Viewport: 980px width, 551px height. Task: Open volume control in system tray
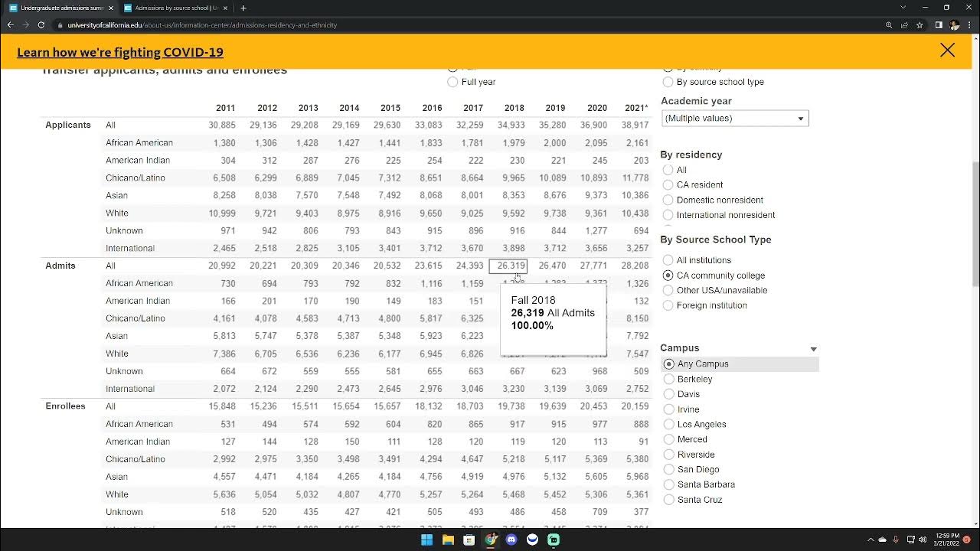[x=923, y=540]
